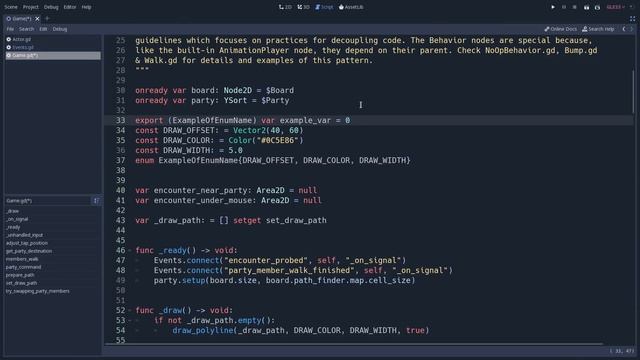Open Actor.gd in script list
640x360 pixels.
click(x=53, y=39)
